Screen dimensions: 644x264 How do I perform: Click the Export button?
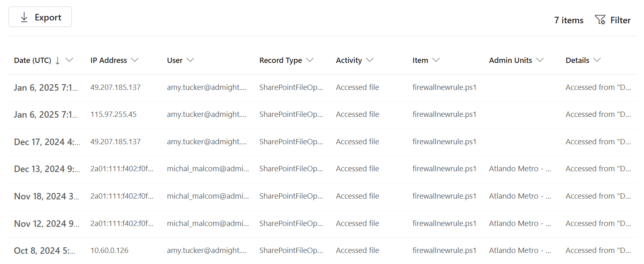[40, 17]
